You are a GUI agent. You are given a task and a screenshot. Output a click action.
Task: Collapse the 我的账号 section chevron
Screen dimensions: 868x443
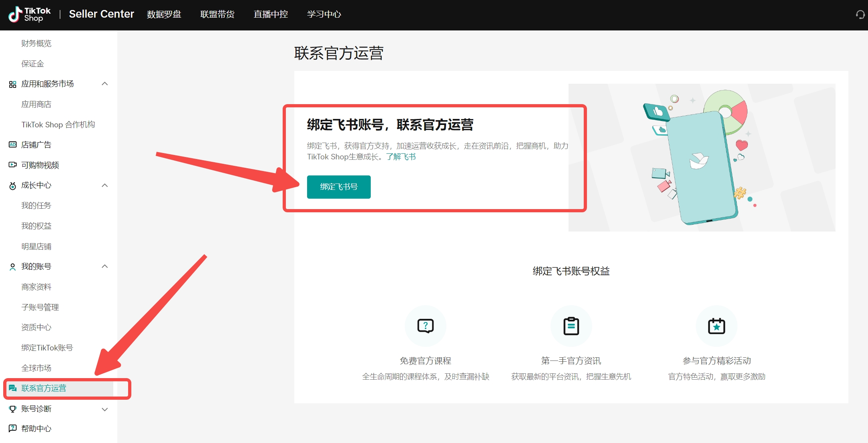(x=105, y=266)
